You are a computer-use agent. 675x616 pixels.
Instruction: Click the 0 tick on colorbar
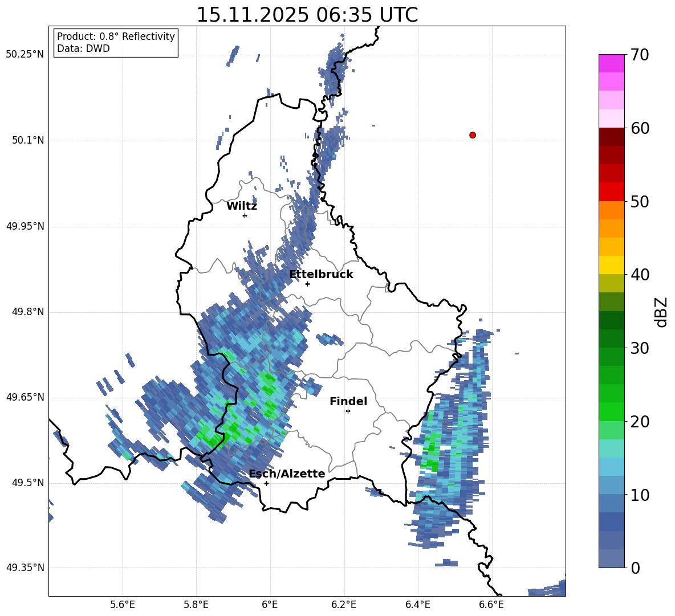[x=636, y=568]
